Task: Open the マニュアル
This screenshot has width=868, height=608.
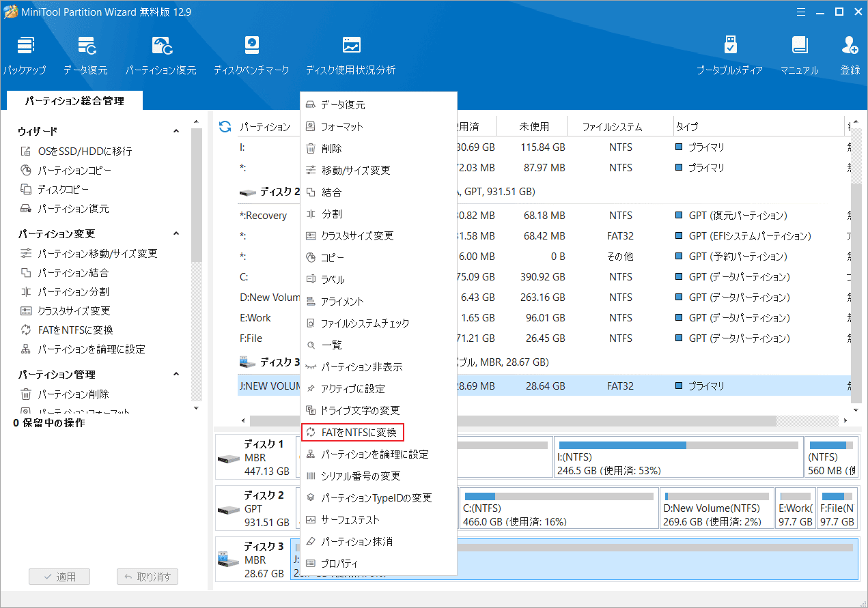Action: pos(799,55)
